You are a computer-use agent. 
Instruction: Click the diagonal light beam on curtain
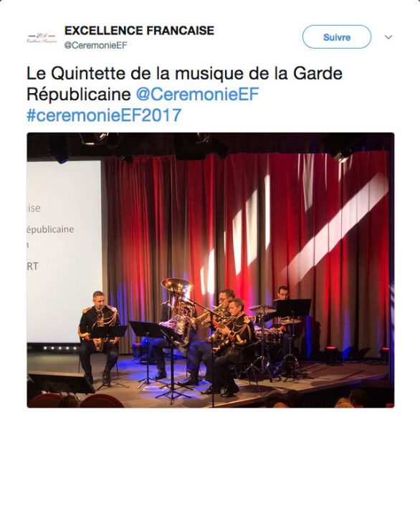pyautogui.click(x=335, y=228)
